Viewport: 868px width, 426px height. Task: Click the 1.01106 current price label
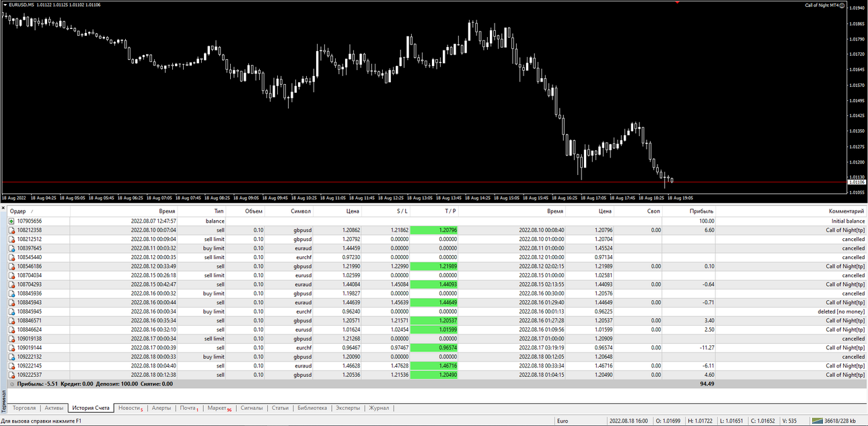856,182
